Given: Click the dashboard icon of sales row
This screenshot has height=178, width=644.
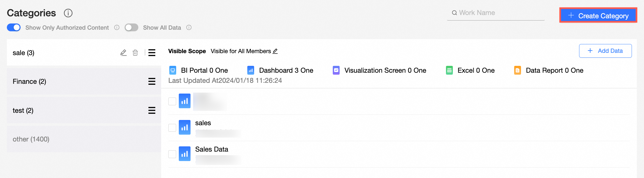Looking at the screenshot, I should (185, 127).
